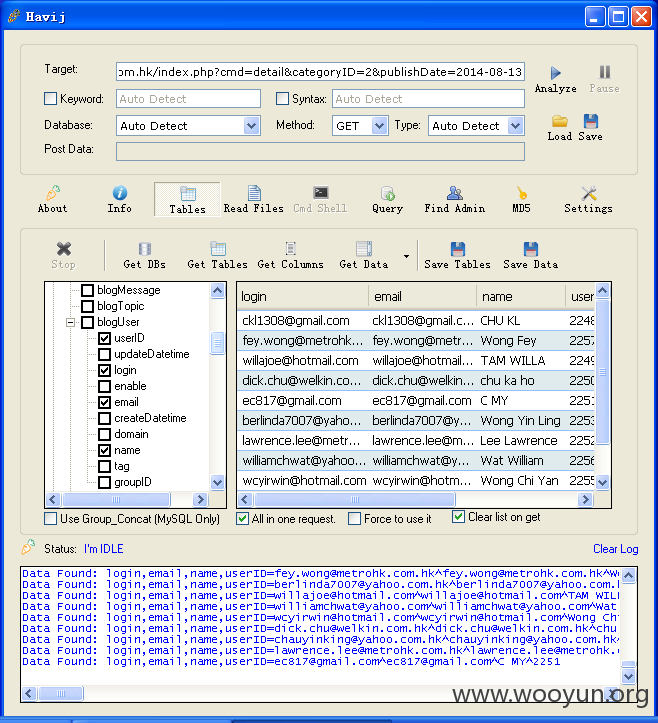The height and width of the screenshot is (723, 658).
Task: Check the enable column checkbox
Action: 105,386
